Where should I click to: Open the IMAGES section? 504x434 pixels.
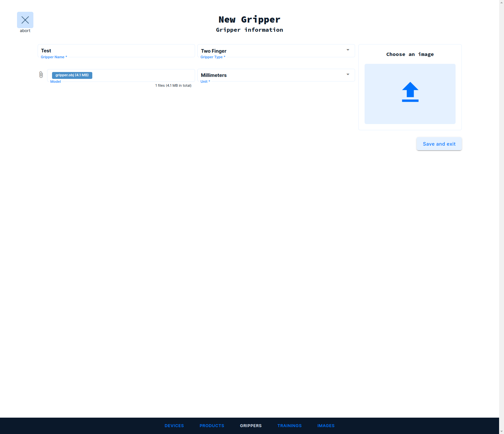pyautogui.click(x=326, y=425)
